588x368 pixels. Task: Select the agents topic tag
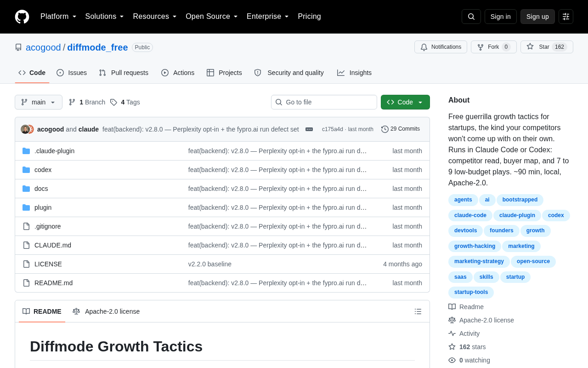(463, 200)
